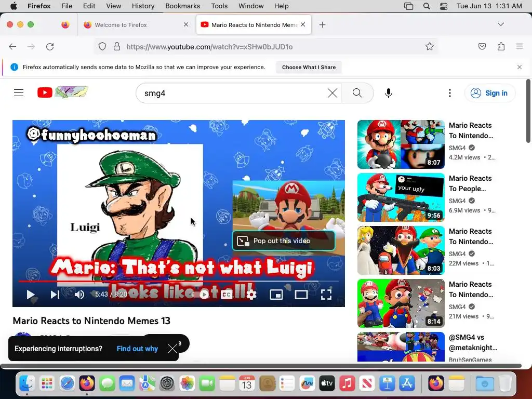Open Mario Reacts To People video title
The image size is (532, 399).
pos(470,183)
